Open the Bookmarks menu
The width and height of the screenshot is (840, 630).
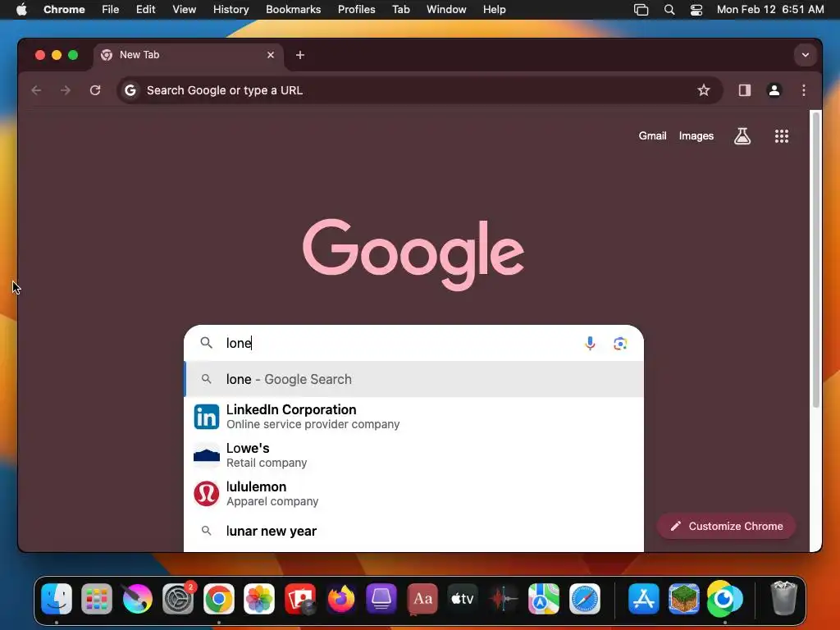(293, 10)
